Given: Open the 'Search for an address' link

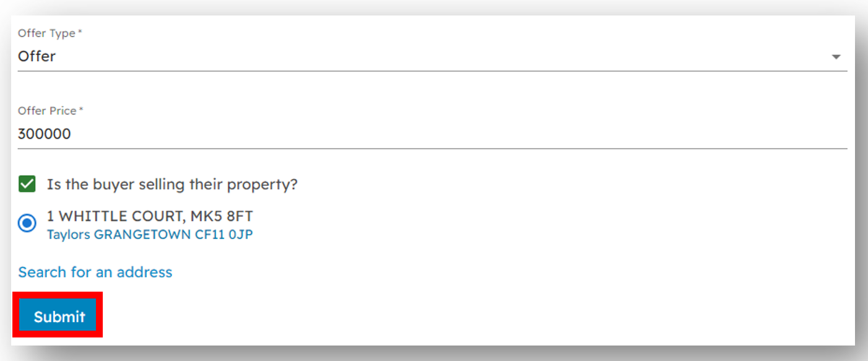Looking at the screenshot, I should (95, 272).
